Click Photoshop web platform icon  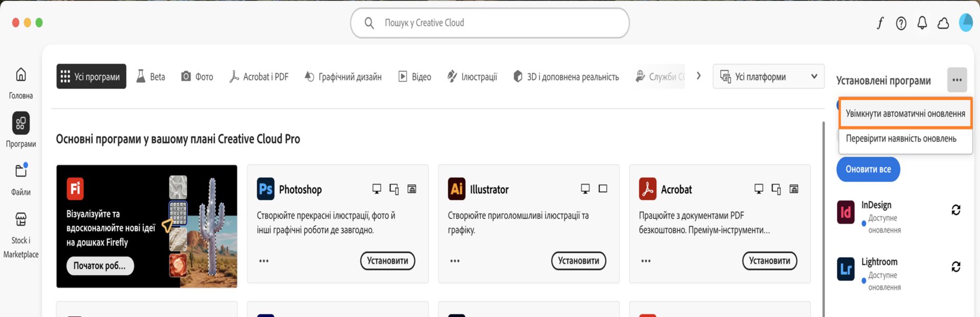412,189
